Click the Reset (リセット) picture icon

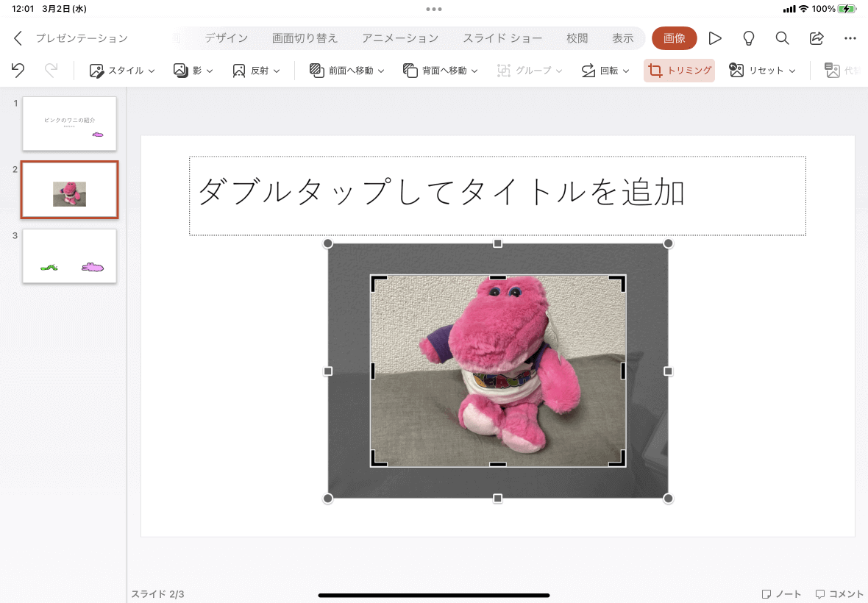[736, 71]
